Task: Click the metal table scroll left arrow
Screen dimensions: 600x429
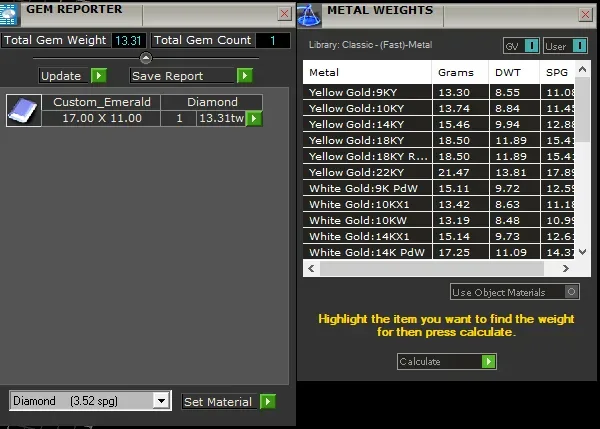Action: pos(311,268)
